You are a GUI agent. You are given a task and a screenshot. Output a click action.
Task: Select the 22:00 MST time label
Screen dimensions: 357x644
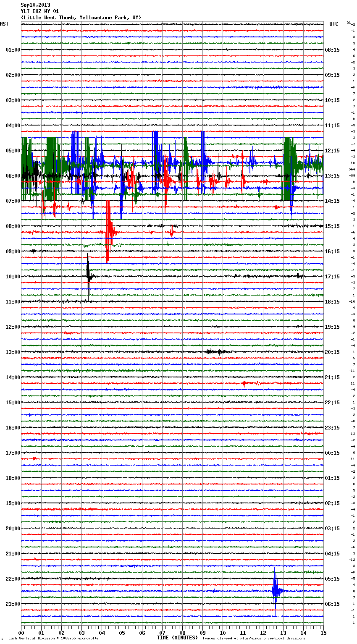[x=13, y=579]
